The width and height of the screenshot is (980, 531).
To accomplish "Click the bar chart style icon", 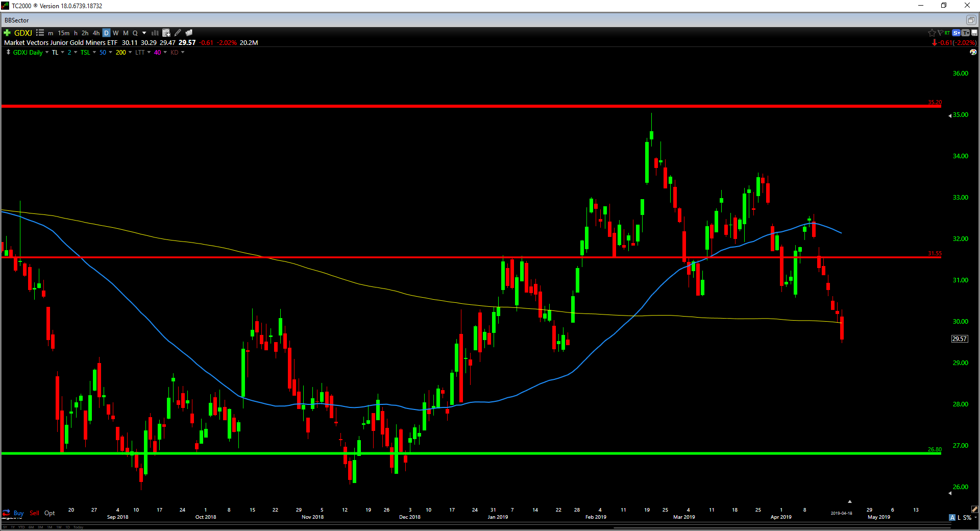I will click(155, 33).
